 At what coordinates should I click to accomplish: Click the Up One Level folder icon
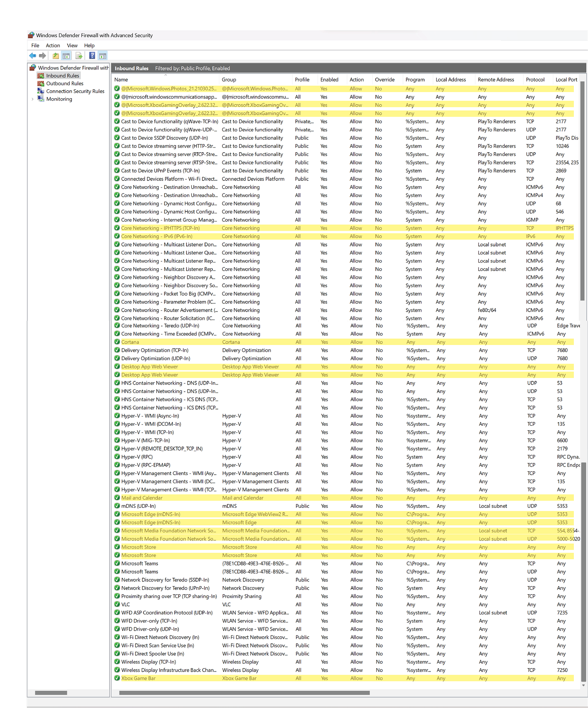click(56, 56)
